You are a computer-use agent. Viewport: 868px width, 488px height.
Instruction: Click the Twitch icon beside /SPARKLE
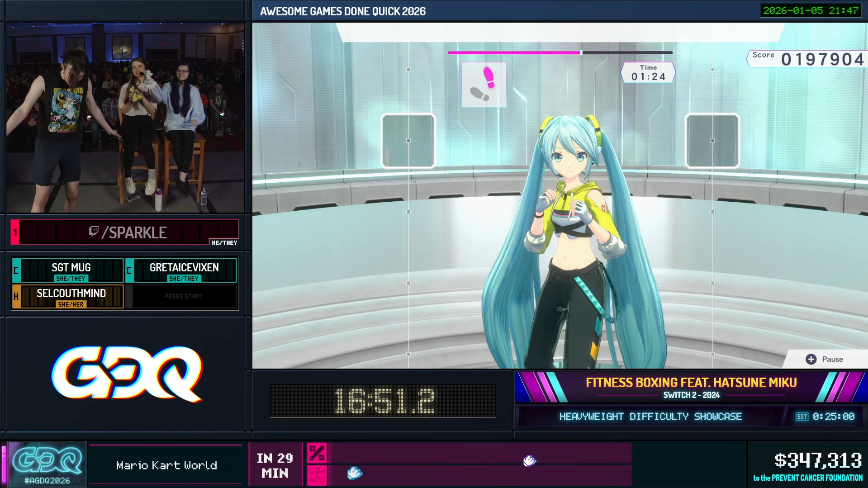[94, 232]
